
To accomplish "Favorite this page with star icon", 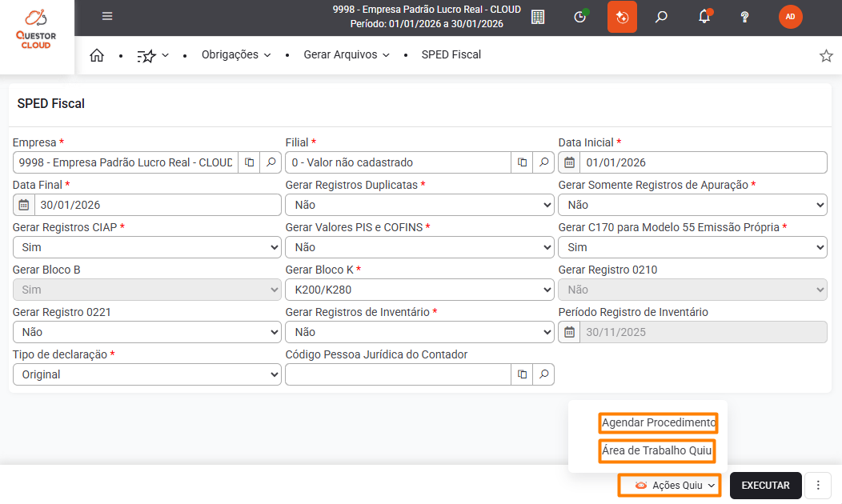I will pyautogui.click(x=826, y=56).
